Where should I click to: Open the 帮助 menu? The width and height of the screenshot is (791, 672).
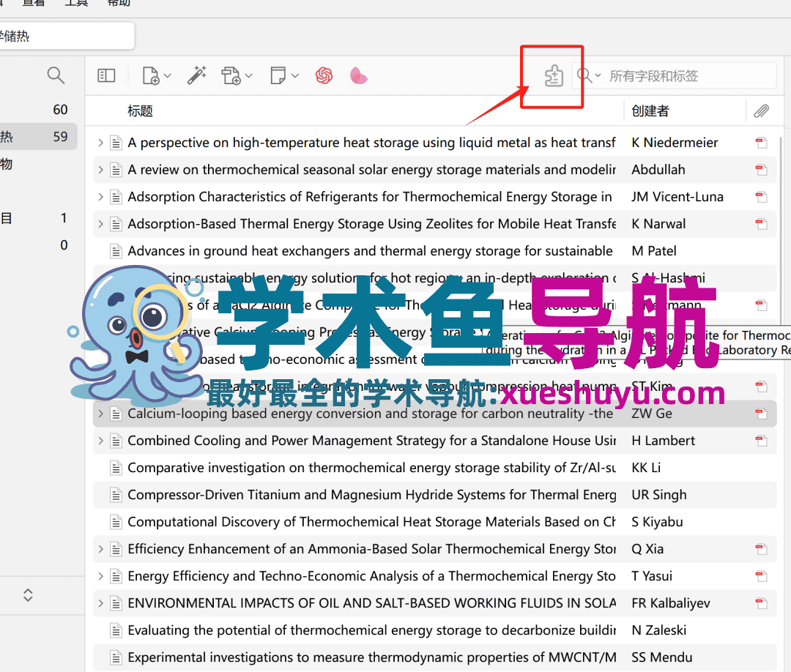pos(119,4)
